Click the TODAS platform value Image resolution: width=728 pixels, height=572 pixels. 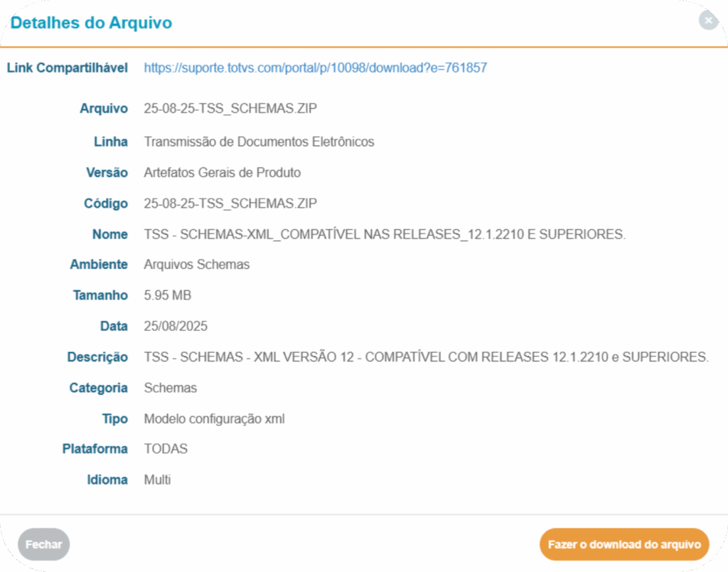(166, 449)
